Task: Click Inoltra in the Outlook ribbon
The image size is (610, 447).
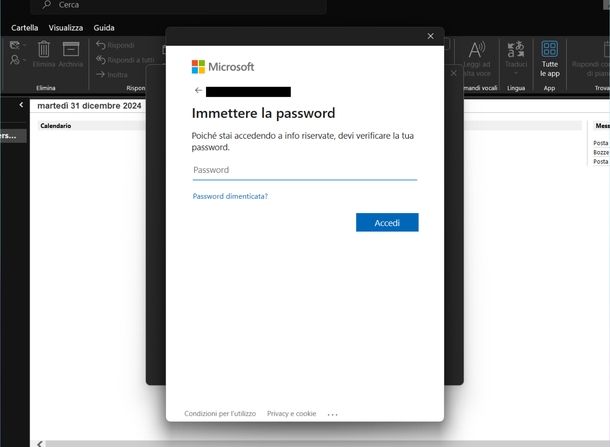Action: pos(112,74)
